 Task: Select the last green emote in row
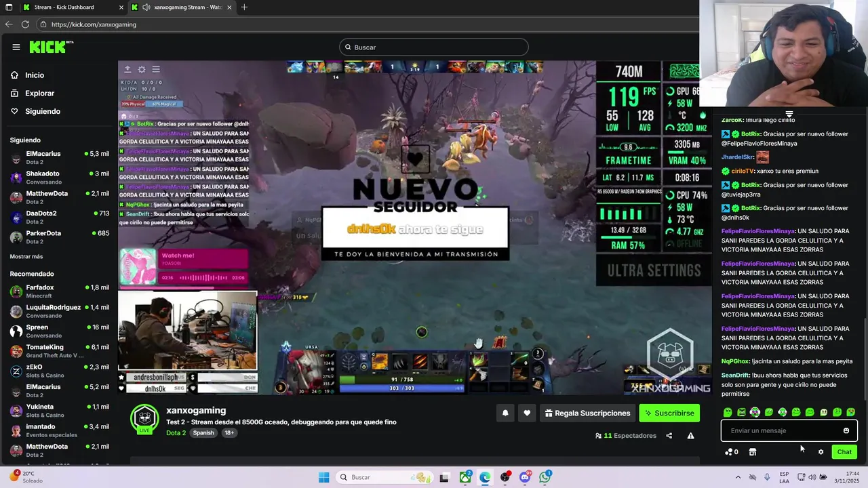[x=851, y=412]
